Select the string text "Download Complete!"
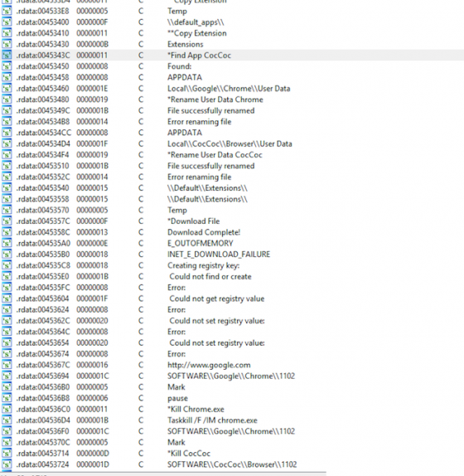 click(x=204, y=232)
